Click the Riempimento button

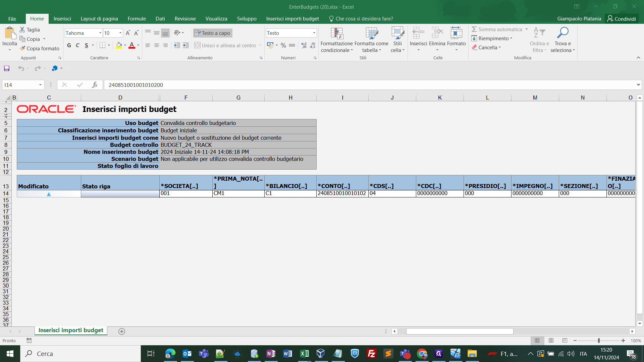click(492, 39)
